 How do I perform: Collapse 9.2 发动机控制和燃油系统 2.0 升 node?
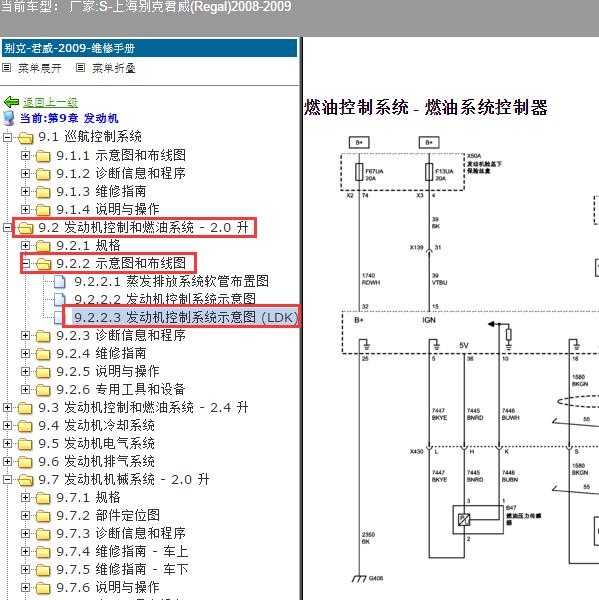click(7, 227)
